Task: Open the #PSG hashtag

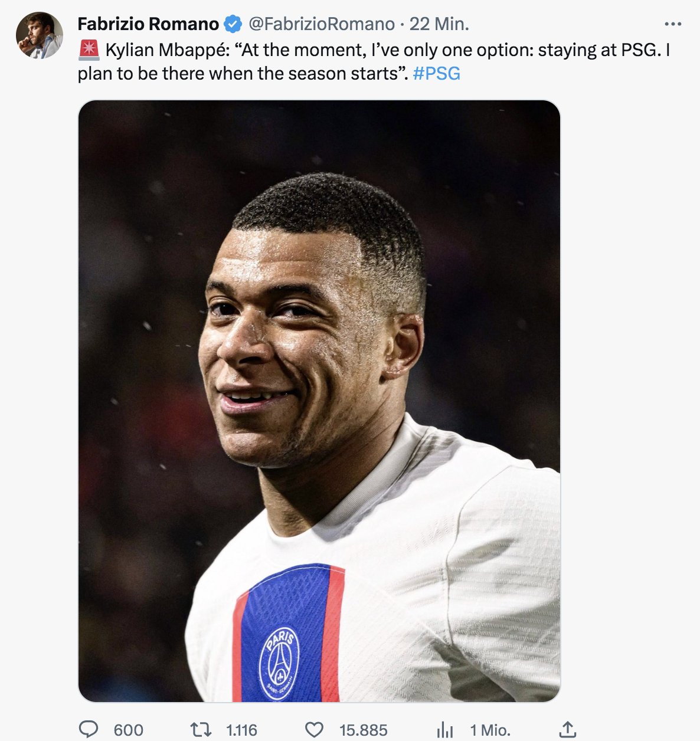Action: pyautogui.click(x=436, y=74)
